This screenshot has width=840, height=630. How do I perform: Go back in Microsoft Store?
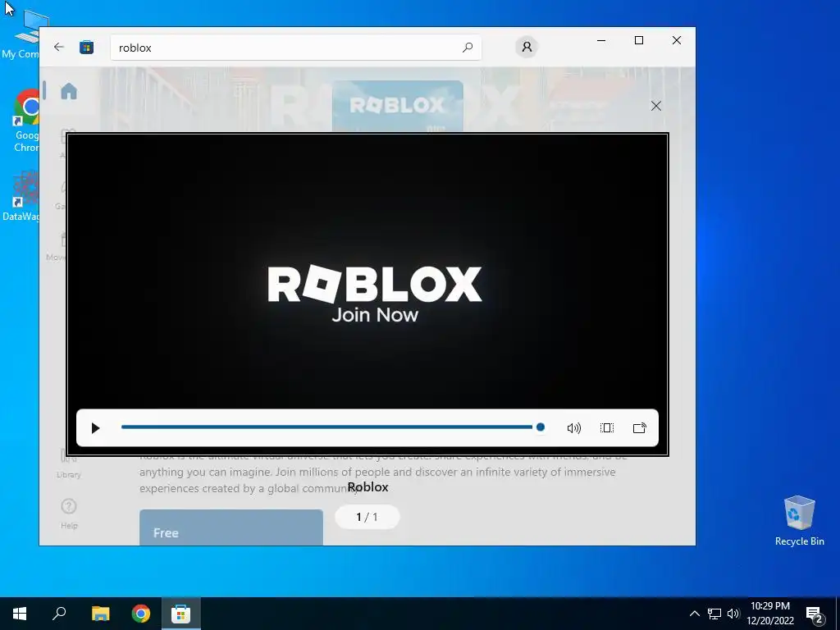pos(59,47)
